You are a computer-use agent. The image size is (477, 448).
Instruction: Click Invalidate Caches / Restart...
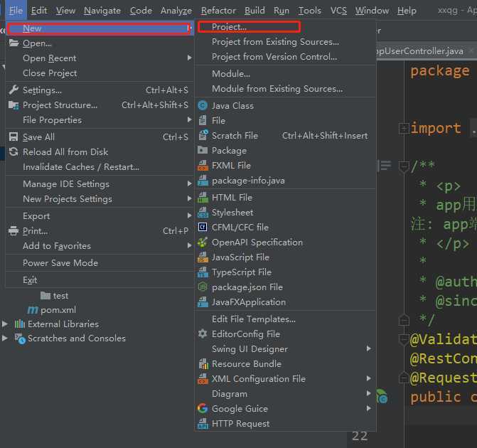81,167
